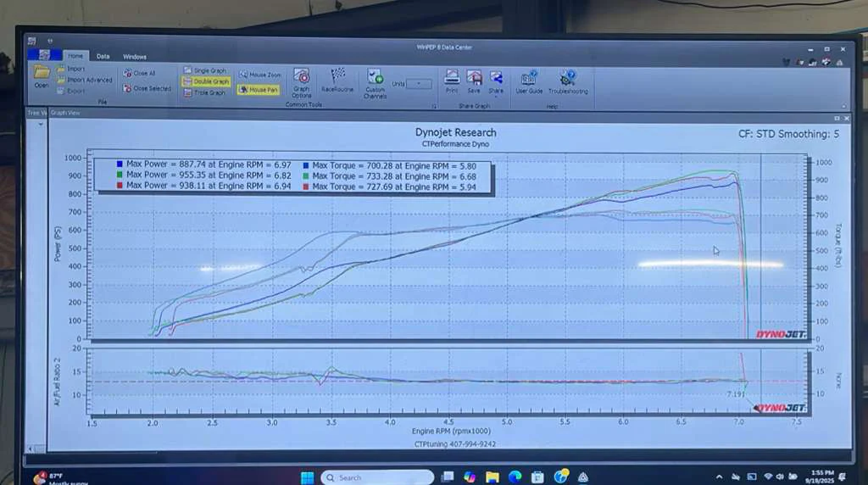This screenshot has width=868, height=485.
Task: Show hidden system tray icons
Action: click(719, 477)
